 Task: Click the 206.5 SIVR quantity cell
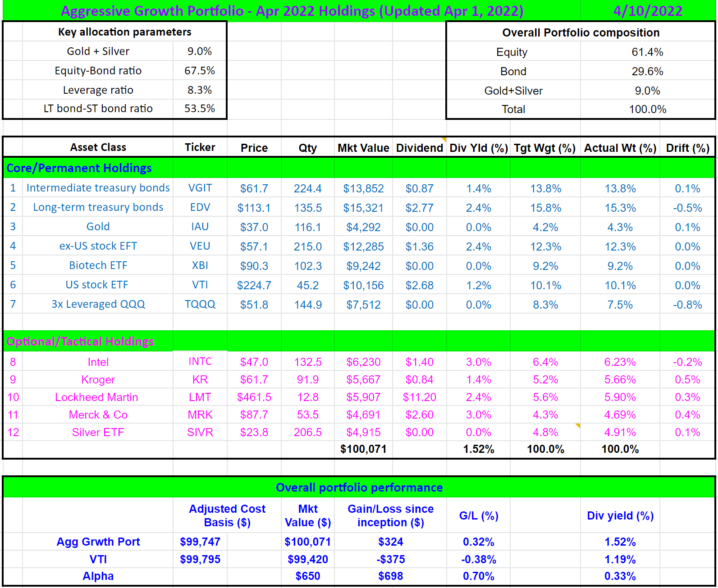click(308, 433)
